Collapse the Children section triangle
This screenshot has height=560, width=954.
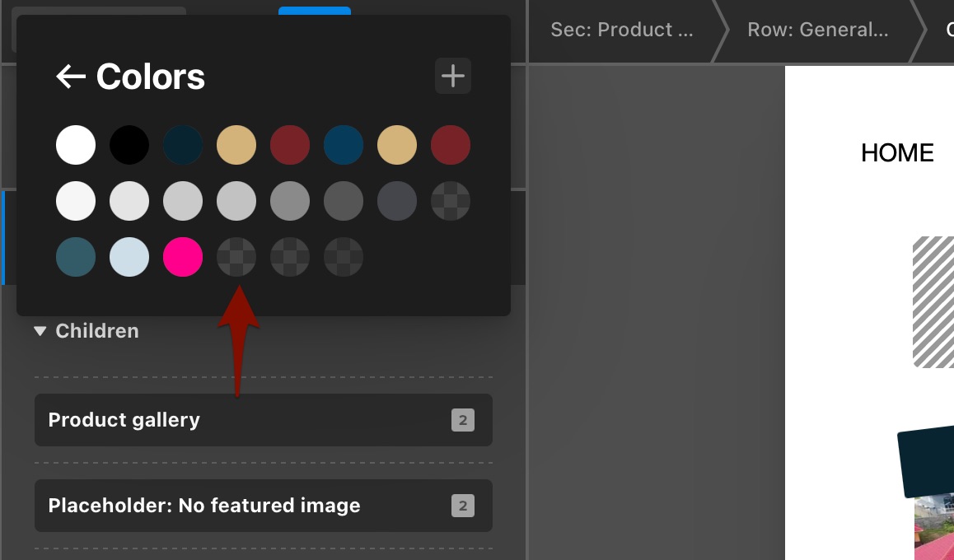(40, 331)
